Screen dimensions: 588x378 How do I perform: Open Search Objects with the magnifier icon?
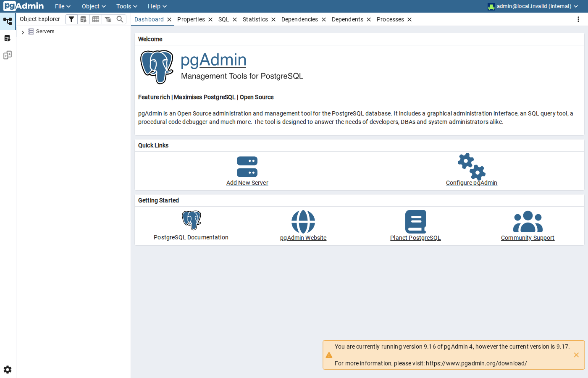(x=120, y=19)
